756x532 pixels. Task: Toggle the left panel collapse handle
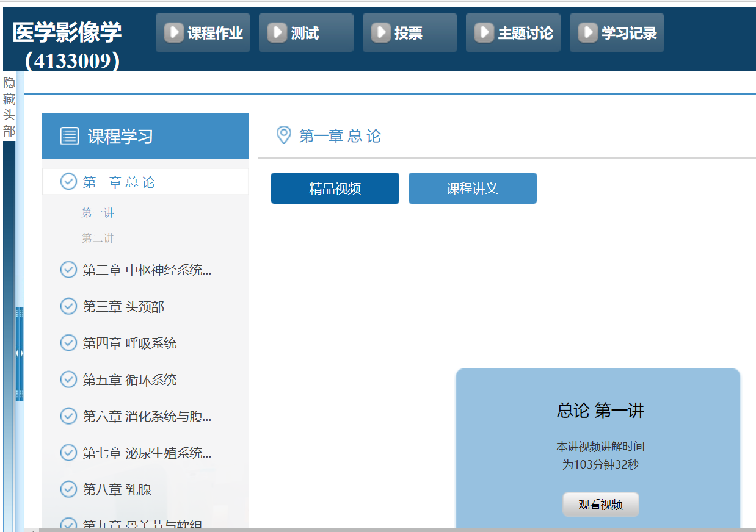[x=20, y=353]
